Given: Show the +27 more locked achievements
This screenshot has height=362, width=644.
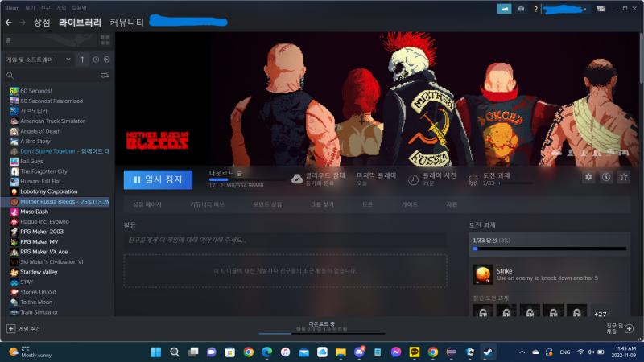Looking at the screenshot, I should point(600,314).
